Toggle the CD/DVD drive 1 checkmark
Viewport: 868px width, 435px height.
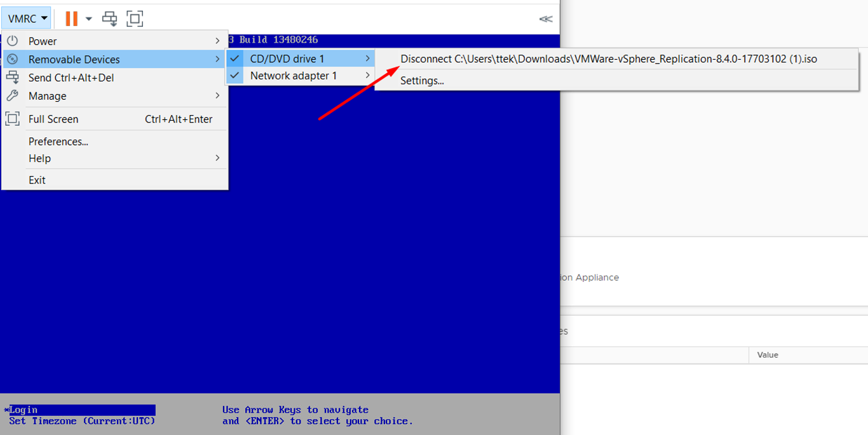tap(235, 58)
